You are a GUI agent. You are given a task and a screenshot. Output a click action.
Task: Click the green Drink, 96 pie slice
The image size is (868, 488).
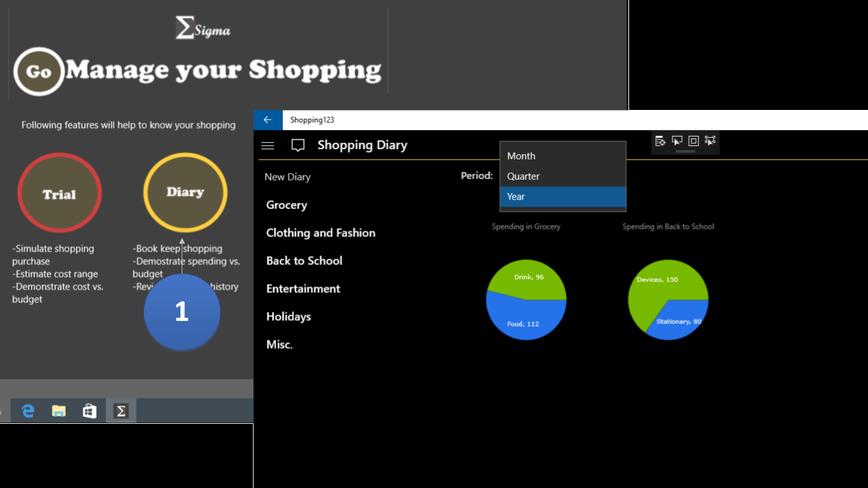point(528,278)
